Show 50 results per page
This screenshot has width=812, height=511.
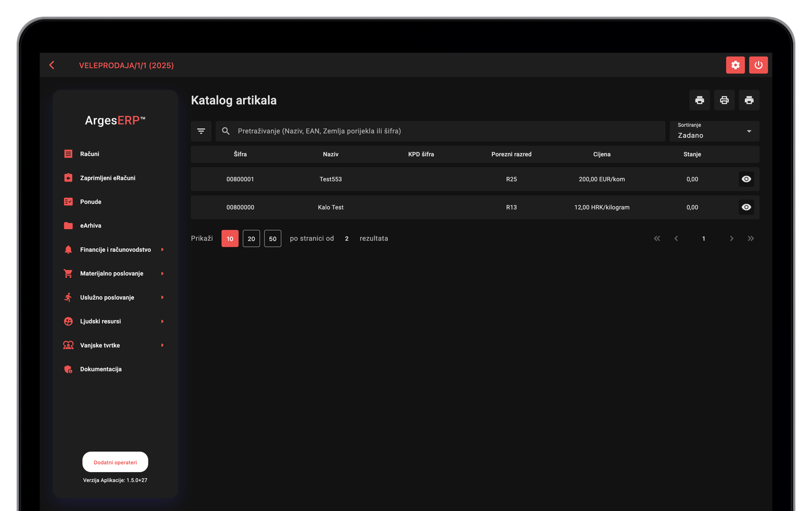click(273, 238)
